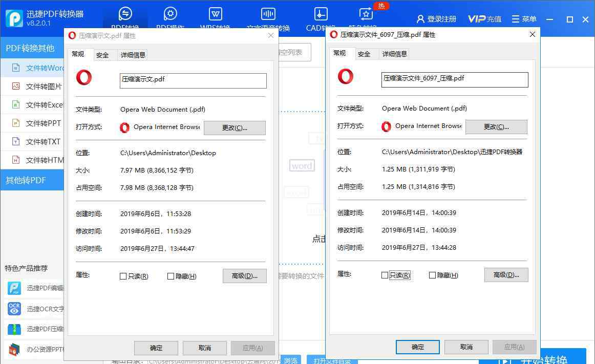The height and width of the screenshot is (364, 595).
Task: Click the 迅捷PDF转换器 app logo
Action: coord(14,18)
